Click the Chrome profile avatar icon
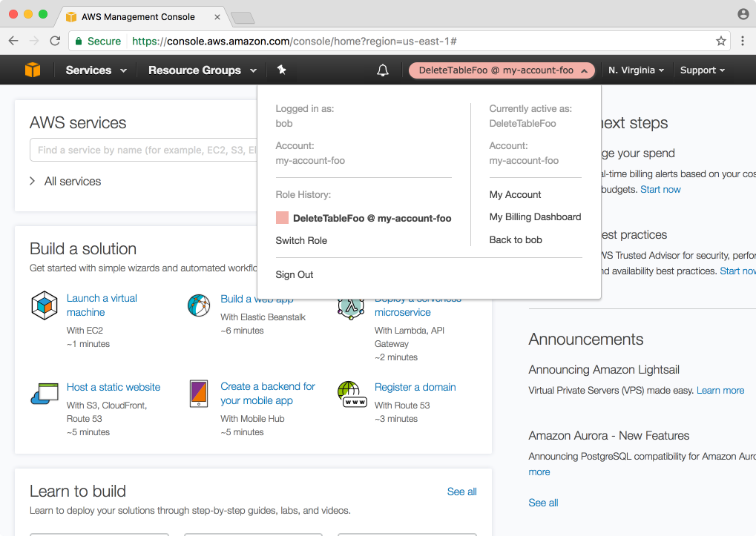Screen dimensions: 756x536 743,14
